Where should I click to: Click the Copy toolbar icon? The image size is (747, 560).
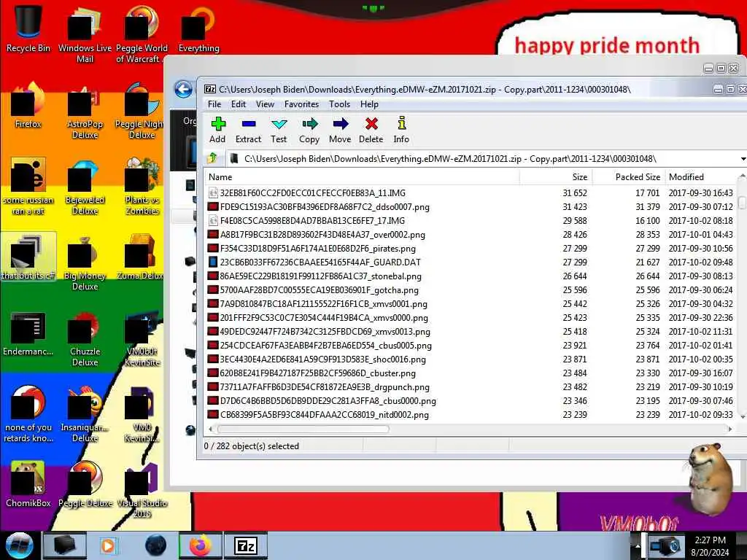pos(309,130)
